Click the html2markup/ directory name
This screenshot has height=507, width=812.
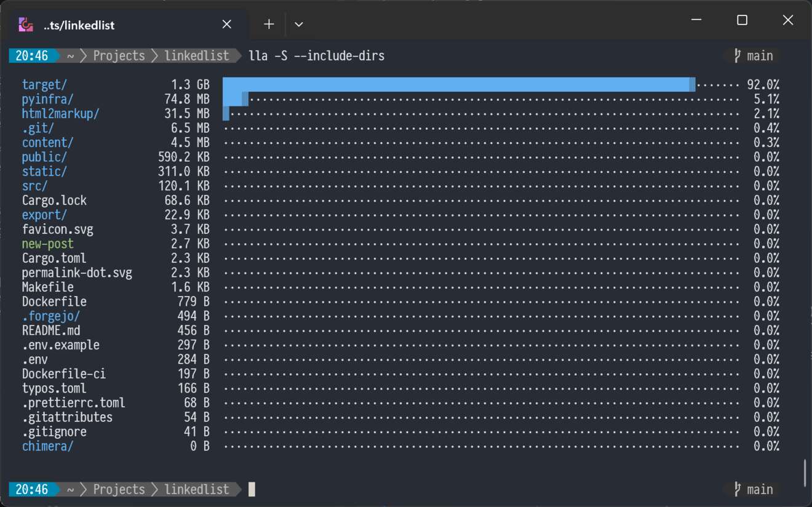(x=61, y=114)
